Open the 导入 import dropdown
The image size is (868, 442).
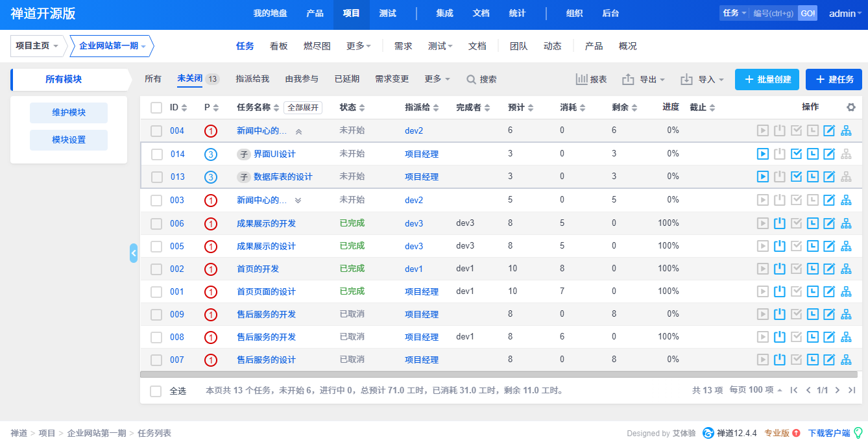(x=702, y=79)
